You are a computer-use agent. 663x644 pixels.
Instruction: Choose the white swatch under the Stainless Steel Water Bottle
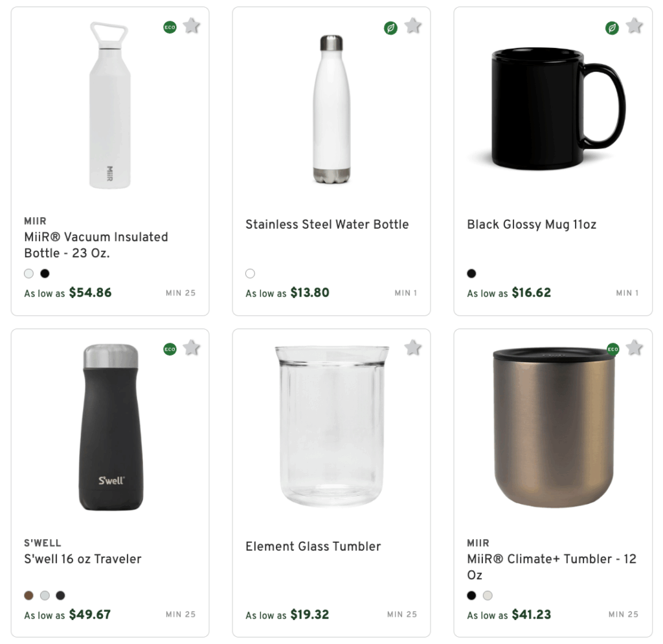[250, 273]
